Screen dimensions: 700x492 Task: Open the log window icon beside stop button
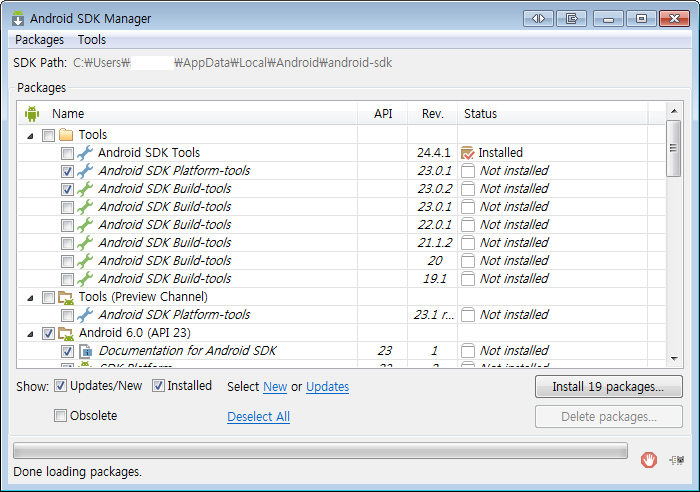coord(677,460)
